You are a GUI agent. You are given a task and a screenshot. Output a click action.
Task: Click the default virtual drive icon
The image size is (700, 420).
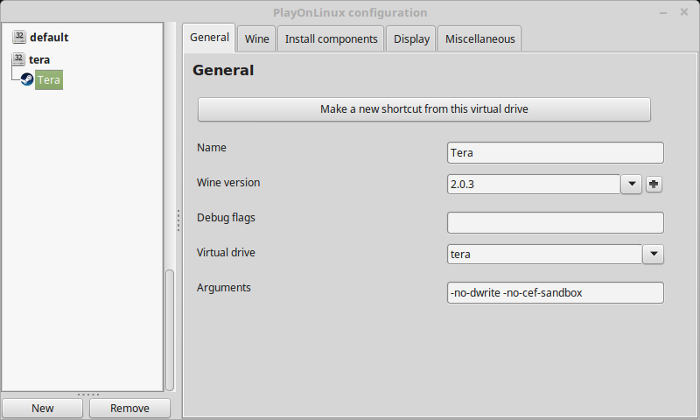tap(19, 37)
